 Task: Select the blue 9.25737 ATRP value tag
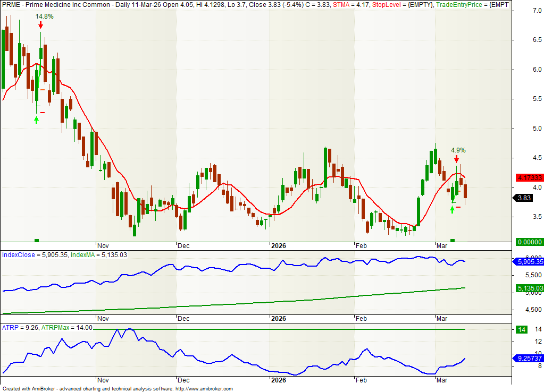click(x=528, y=359)
